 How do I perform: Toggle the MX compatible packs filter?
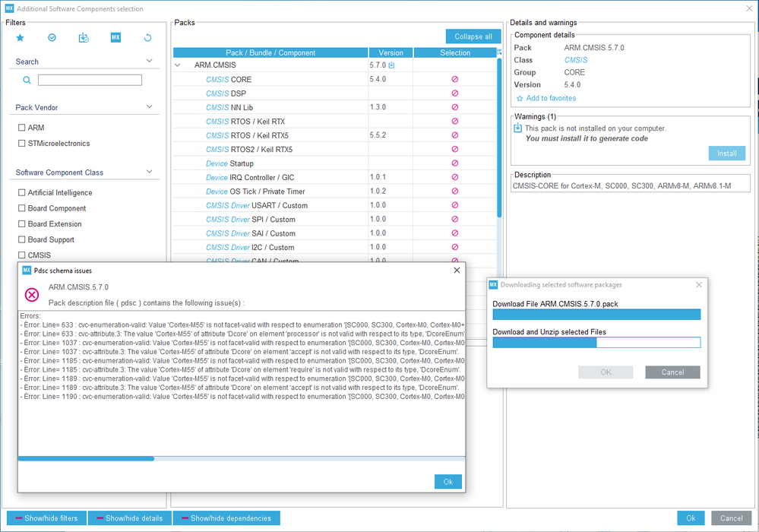coord(115,38)
